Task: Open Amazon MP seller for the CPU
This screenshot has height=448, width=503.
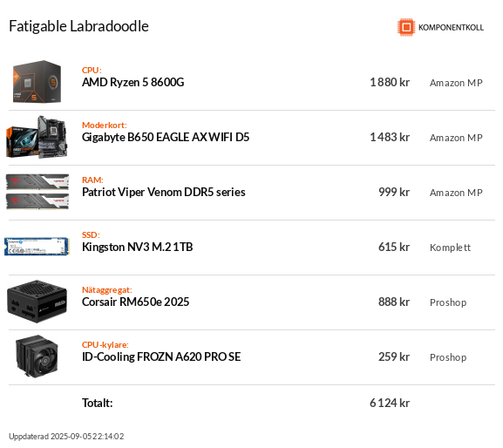Action: tap(456, 83)
